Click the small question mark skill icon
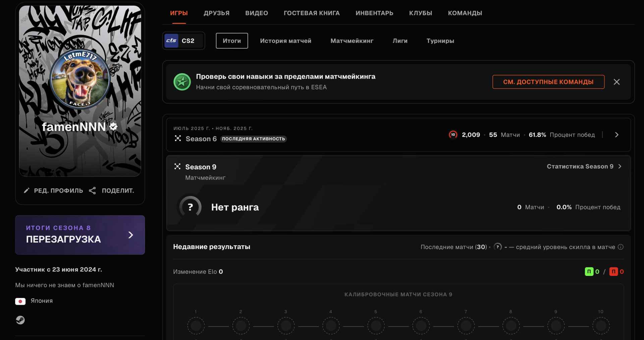The image size is (644, 340). point(498,247)
